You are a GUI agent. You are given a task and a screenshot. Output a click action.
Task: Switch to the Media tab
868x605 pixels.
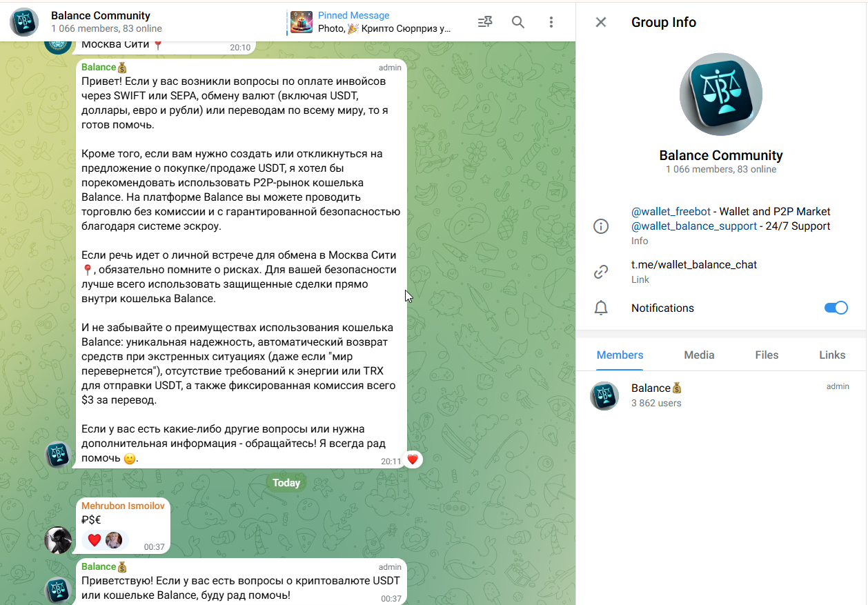699,355
